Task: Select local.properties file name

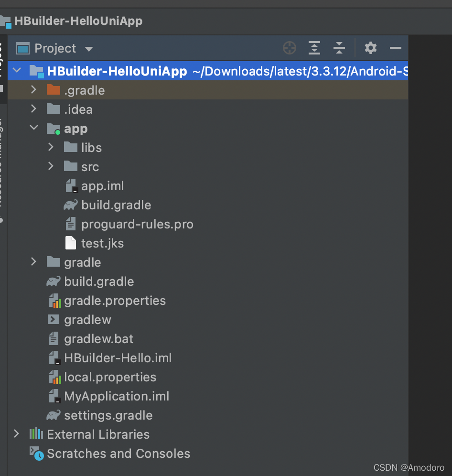Action: [110, 378]
